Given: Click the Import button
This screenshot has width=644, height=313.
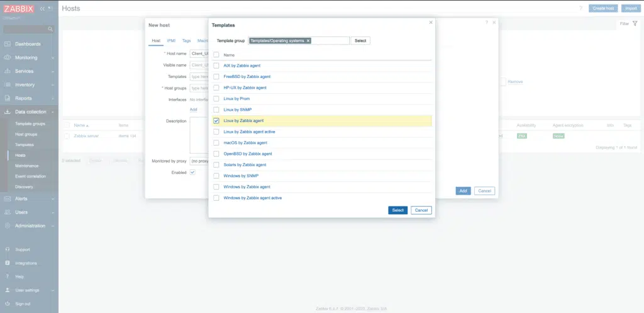Looking at the screenshot, I should (x=631, y=8).
